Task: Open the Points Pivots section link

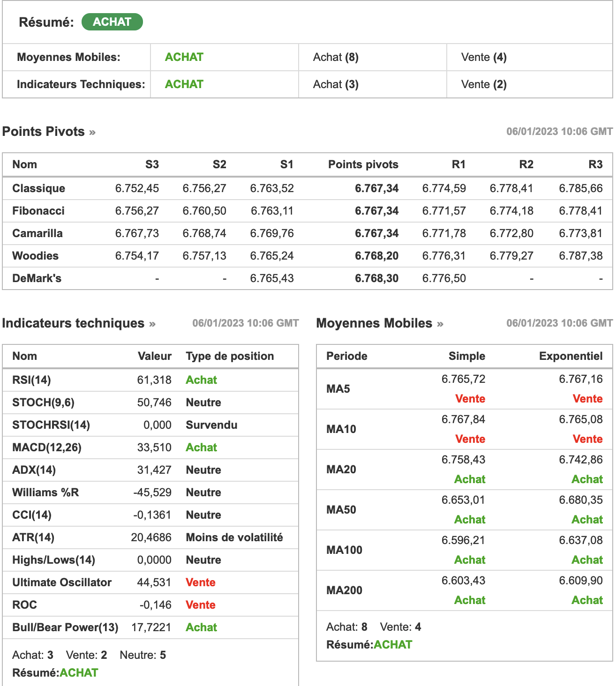Action: pos(44,132)
